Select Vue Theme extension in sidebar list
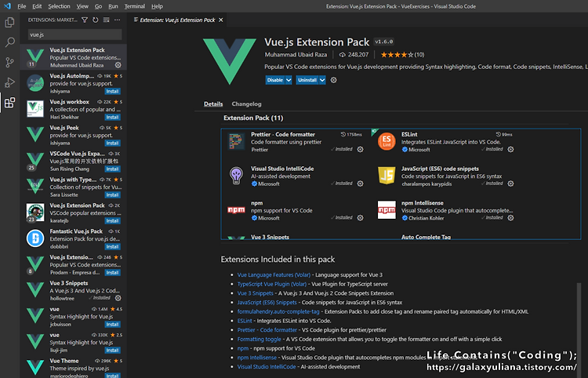The height and width of the screenshot is (378, 588). pos(73,368)
